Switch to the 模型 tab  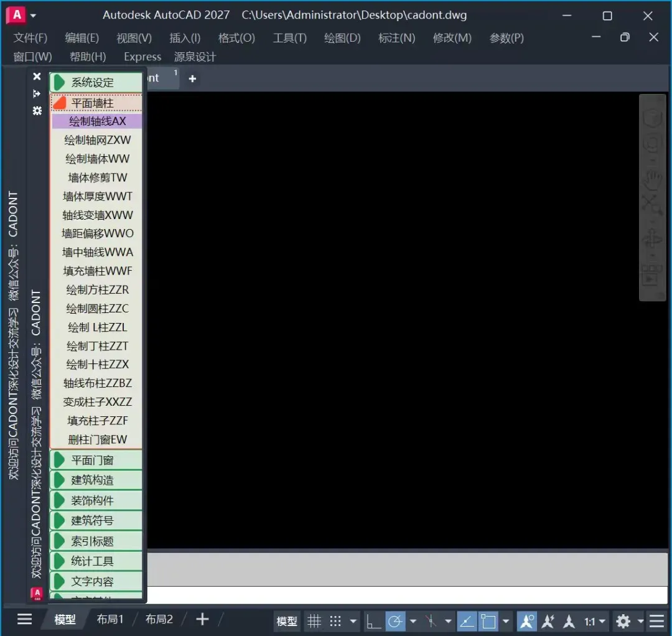point(65,619)
